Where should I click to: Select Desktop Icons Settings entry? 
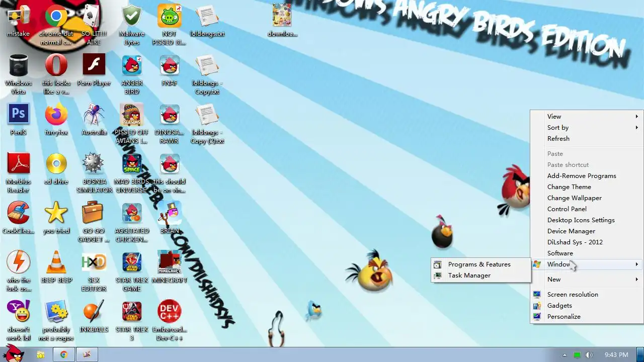[587, 220]
